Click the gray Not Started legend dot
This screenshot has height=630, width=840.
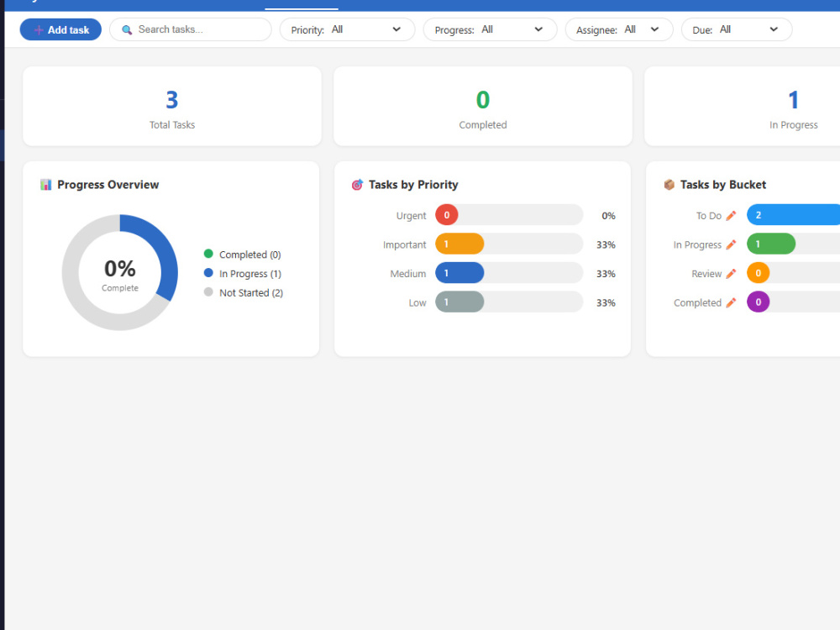coord(208,292)
